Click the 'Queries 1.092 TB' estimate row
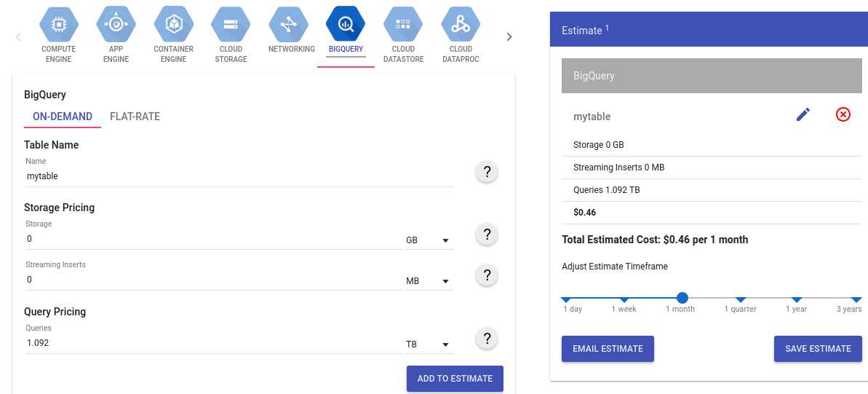The image size is (868, 394). [x=712, y=189]
